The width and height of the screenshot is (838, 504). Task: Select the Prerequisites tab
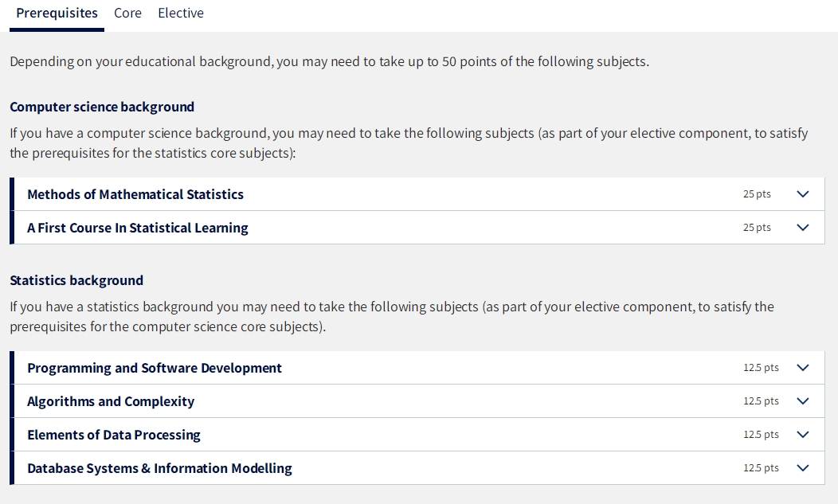pos(57,13)
